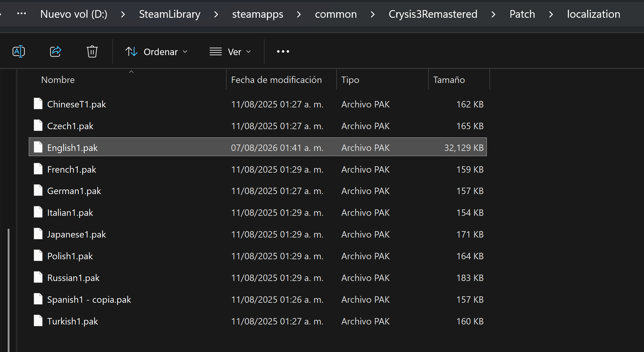Select file Polish1.pak
Viewport: 644px width, 352px height.
pos(258,256)
